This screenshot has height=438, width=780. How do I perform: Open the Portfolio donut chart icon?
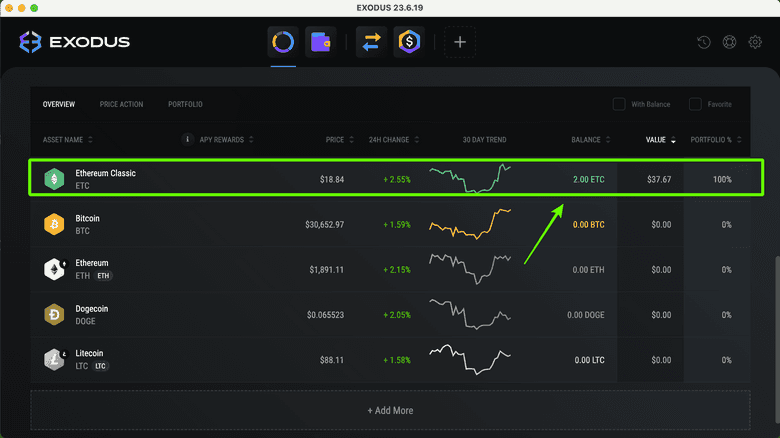point(283,43)
